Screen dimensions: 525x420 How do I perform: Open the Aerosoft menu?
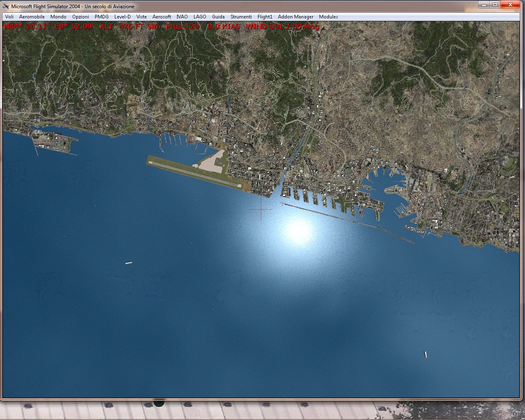pos(162,17)
